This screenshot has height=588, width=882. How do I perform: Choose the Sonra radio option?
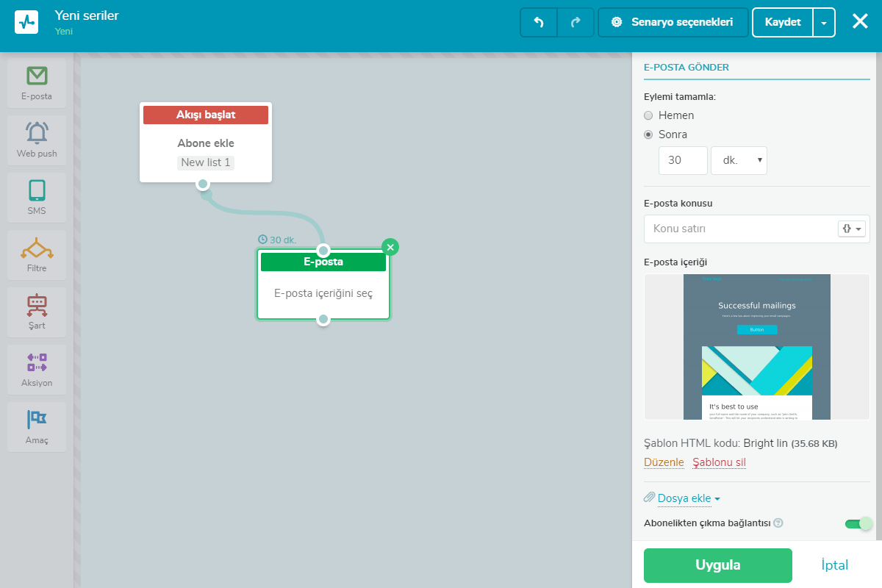tap(648, 135)
